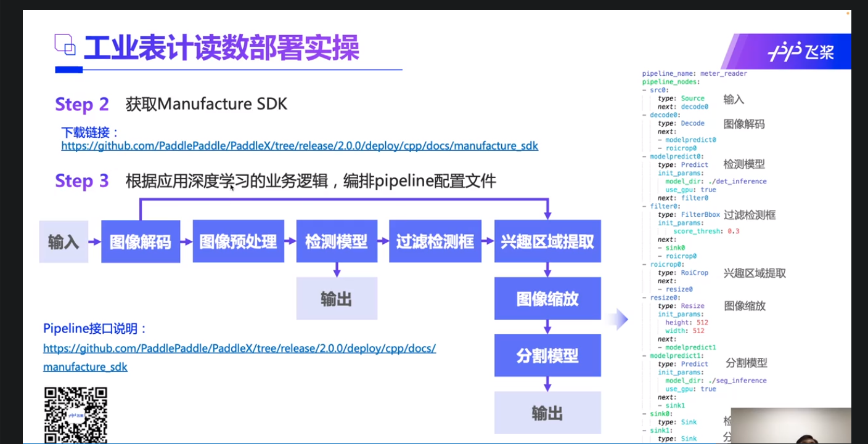Click the slide title 工业表计读数部署实操
The width and height of the screenshot is (868, 444).
pos(222,48)
